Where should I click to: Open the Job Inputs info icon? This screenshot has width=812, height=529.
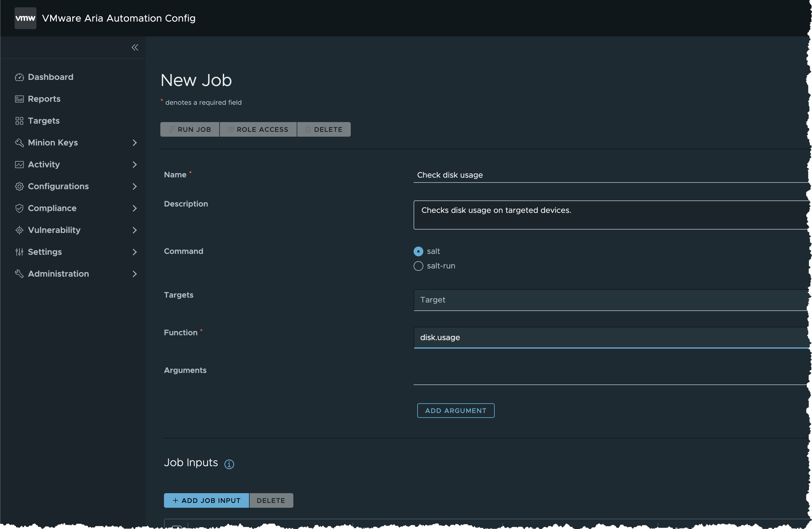tap(229, 464)
